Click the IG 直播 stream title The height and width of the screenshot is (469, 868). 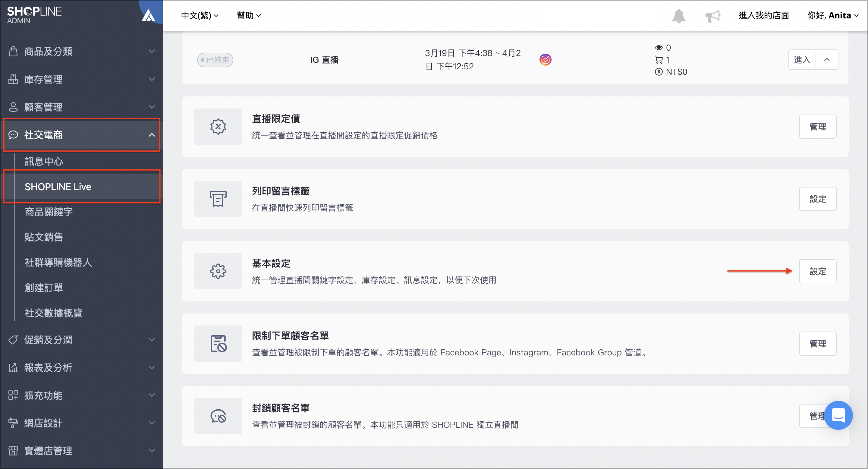pos(324,60)
